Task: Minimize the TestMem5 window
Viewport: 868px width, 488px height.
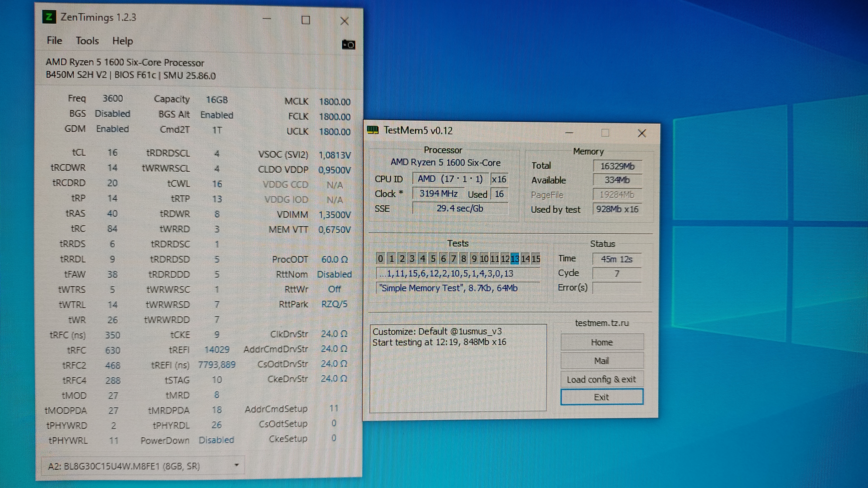Action: [569, 133]
